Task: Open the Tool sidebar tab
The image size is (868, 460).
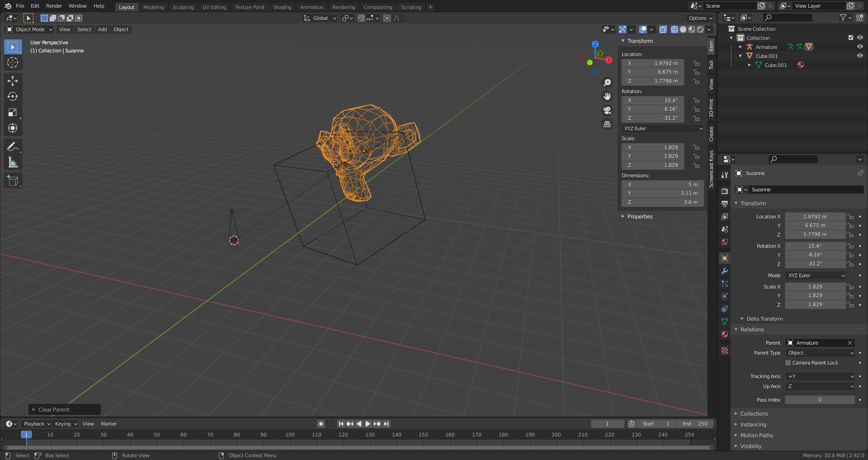Action: click(711, 65)
